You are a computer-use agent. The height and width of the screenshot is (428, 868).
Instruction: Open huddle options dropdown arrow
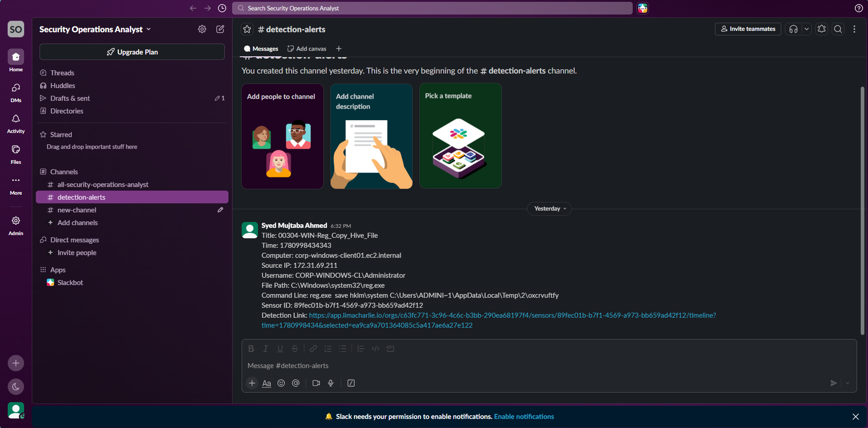point(807,29)
